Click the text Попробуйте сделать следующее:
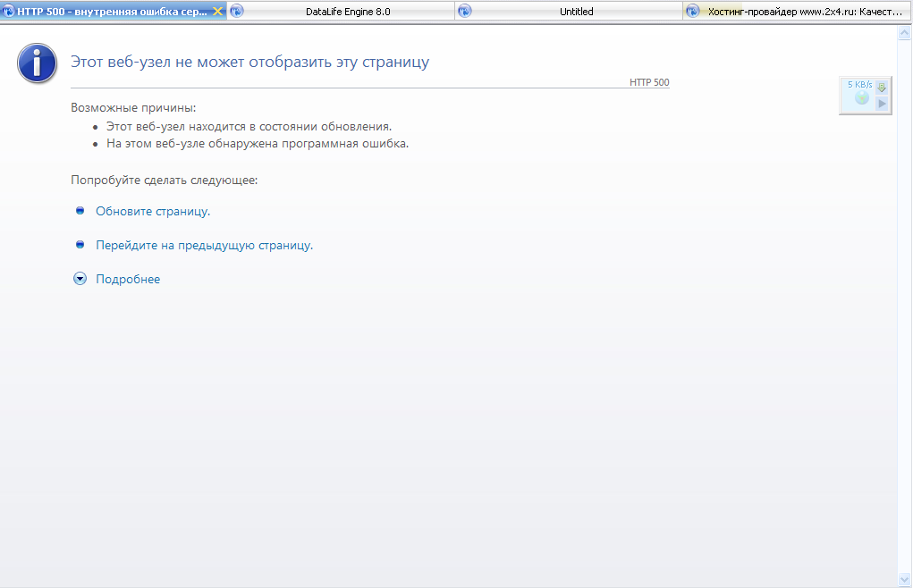Image resolution: width=913 pixels, height=588 pixels. pyautogui.click(x=165, y=181)
